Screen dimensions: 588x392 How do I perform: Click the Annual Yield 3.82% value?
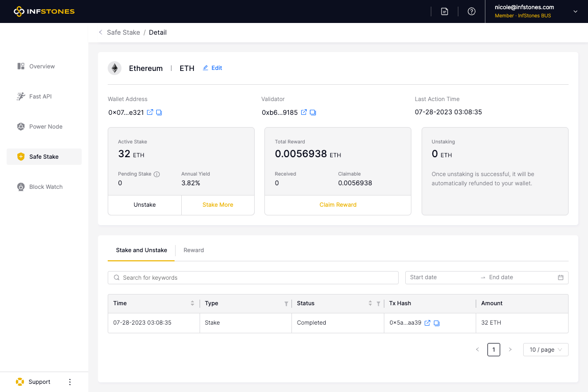(x=190, y=183)
